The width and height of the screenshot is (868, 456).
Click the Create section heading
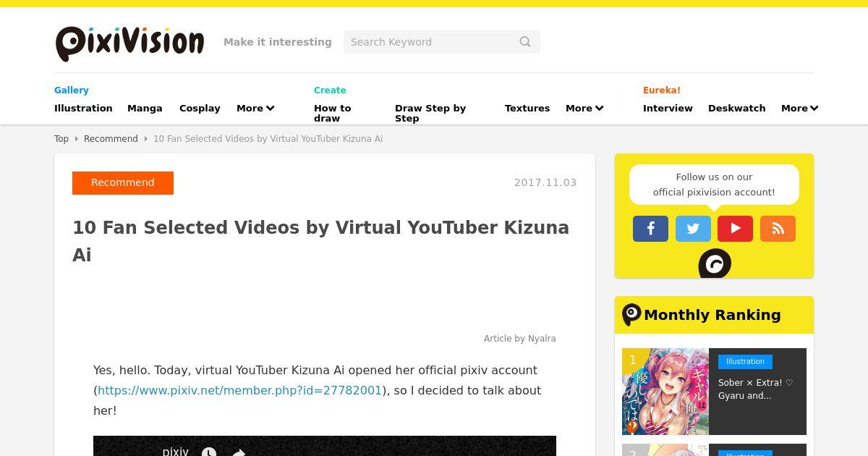pyautogui.click(x=330, y=90)
